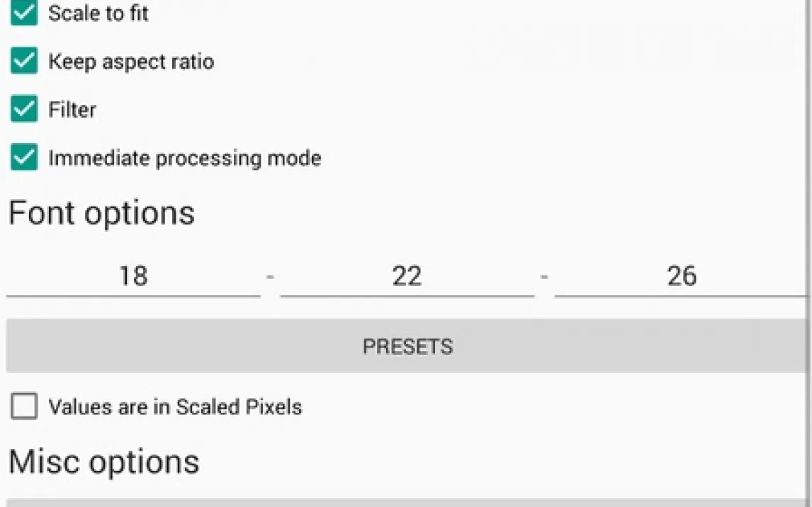Viewport: 812px width, 507px height.
Task: Enable Values are in Scaled Pixels checkbox
Action: tap(24, 406)
